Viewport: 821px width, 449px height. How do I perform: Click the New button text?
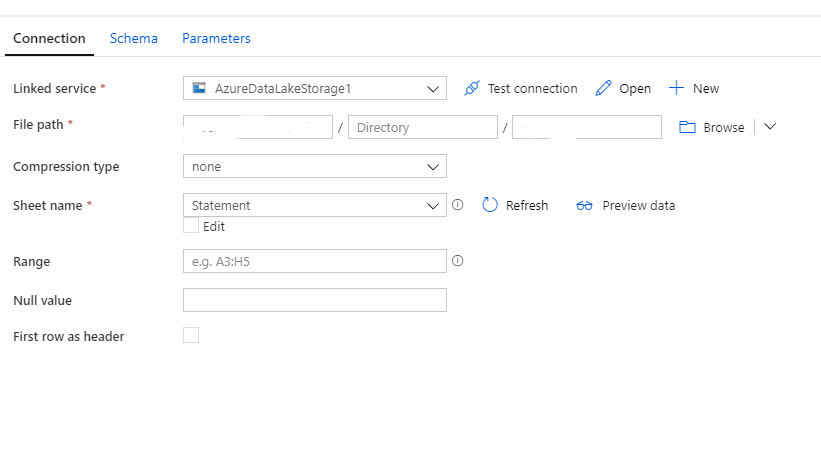coord(706,88)
